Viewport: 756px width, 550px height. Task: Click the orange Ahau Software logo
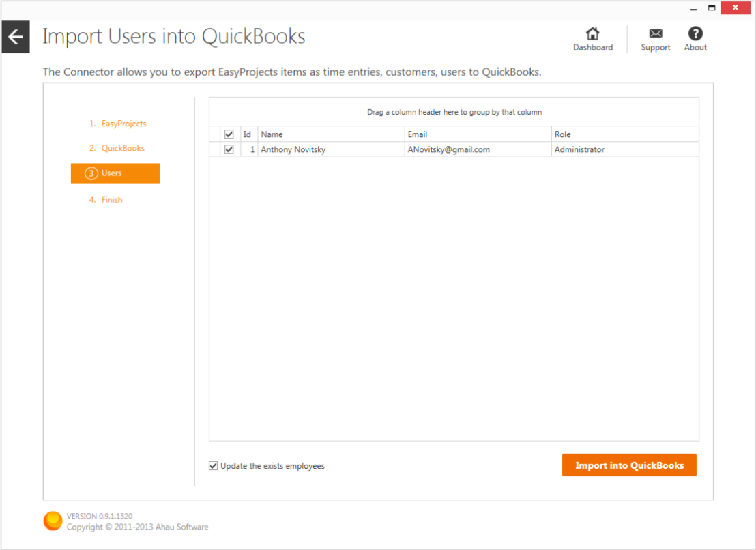53,521
